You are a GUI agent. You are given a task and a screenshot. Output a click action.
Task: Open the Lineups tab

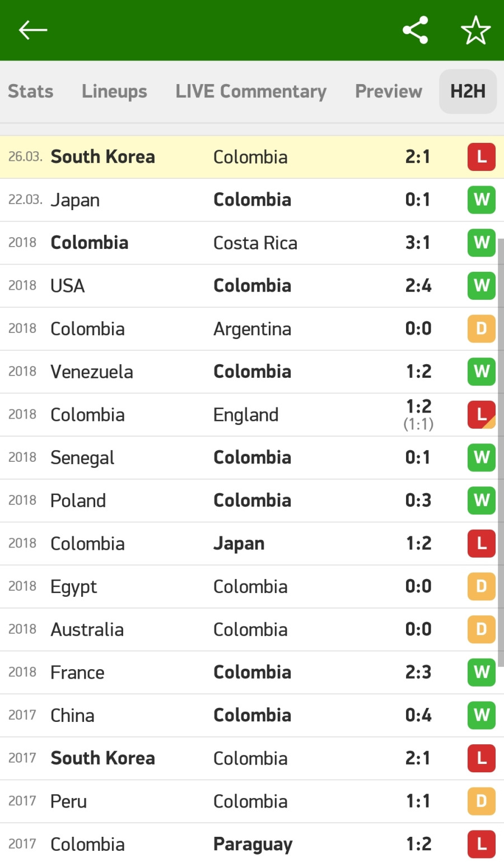pos(114,91)
